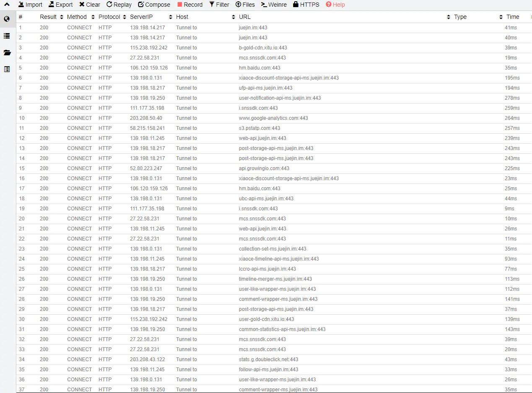Viewport: 532px width, 393px height.
Task: Open the Compose request tool
Action: (154, 5)
